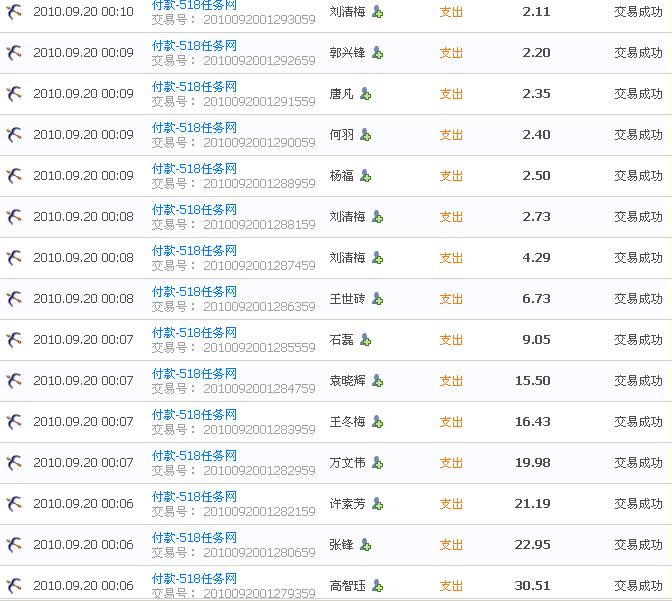Screen dimensions: 672x601
Task: Add 何羽 as contact via plus icon
Action: 365,135
